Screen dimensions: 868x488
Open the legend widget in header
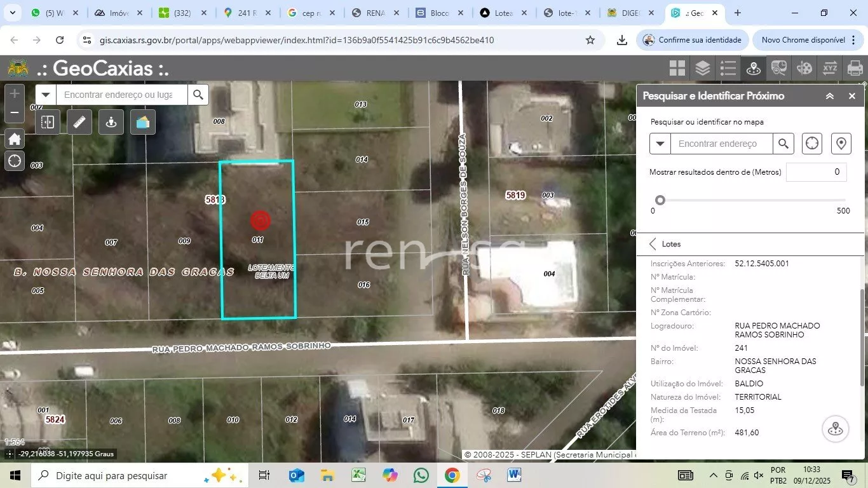coord(728,68)
